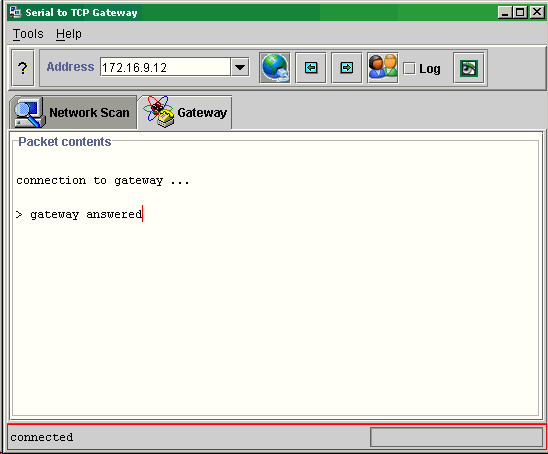Switch to the Network Scan tab
Viewport: 548px width, 454px height.
coord(73,113)
